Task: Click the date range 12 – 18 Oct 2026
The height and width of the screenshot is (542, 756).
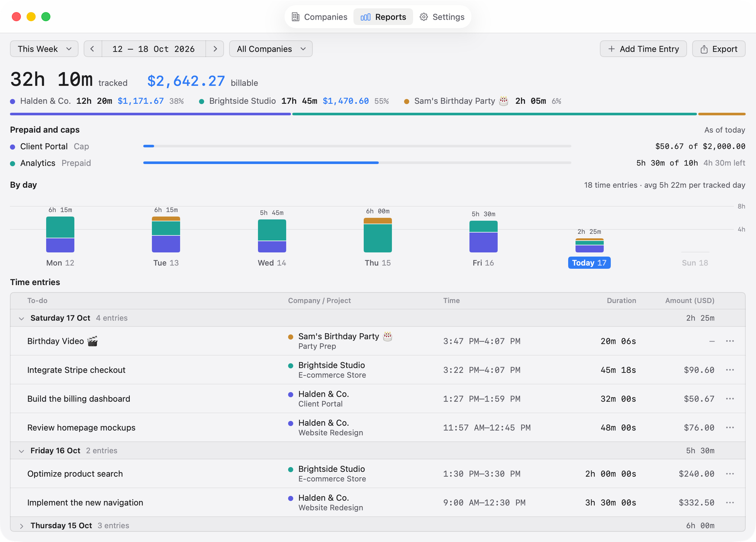Action: [x=154, y=49]
